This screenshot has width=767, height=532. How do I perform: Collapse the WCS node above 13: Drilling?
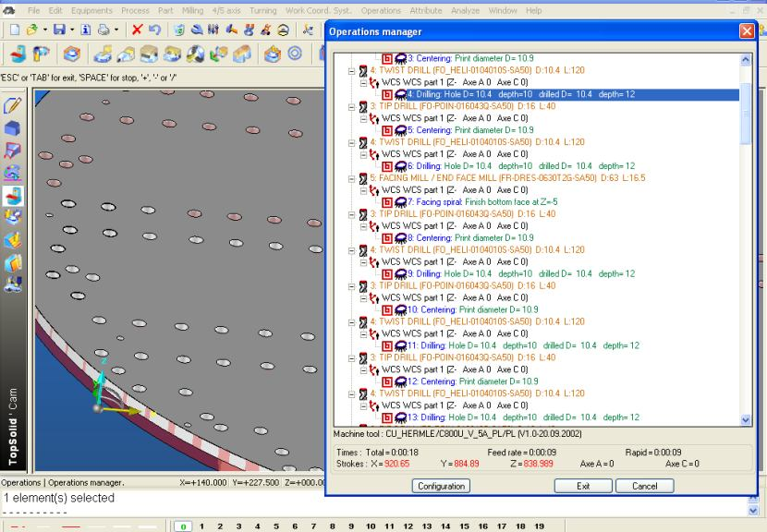pos(363,406)
